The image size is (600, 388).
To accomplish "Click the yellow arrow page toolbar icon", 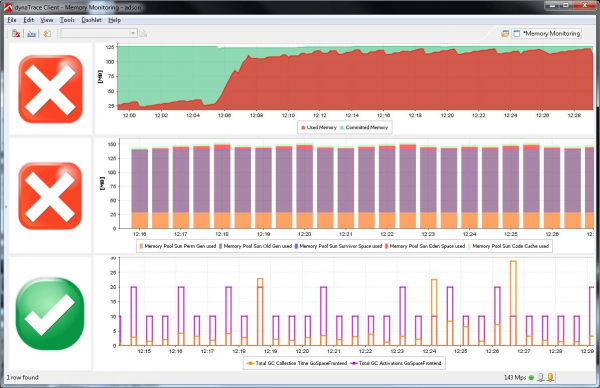I will click(x=47, y=34).
